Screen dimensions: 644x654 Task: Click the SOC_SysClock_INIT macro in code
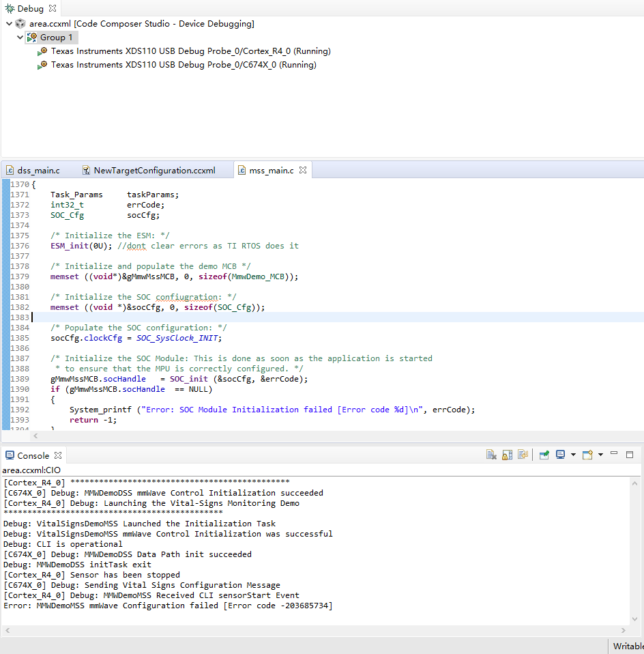pyautogui.click(x=177, y=338)
